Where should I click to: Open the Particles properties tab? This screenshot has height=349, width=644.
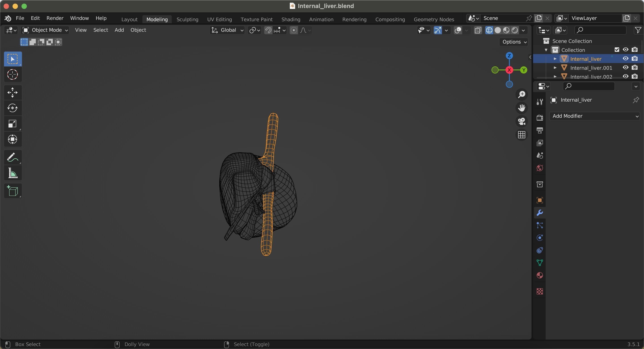[540, 225]
